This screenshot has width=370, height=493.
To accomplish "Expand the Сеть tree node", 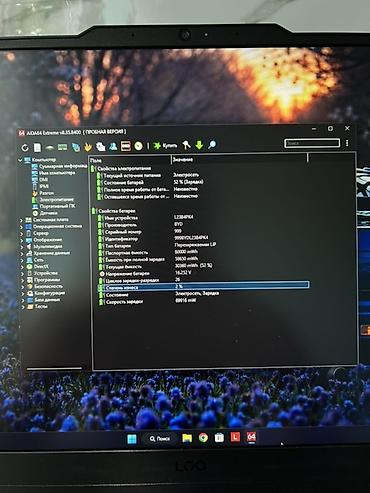I will click(22, 260).
